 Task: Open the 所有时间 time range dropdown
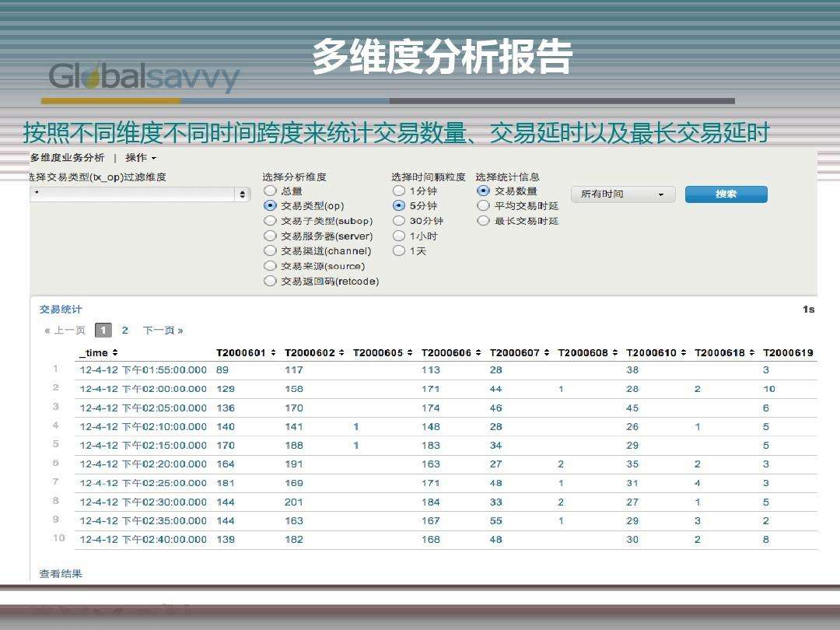click(621, 194)
